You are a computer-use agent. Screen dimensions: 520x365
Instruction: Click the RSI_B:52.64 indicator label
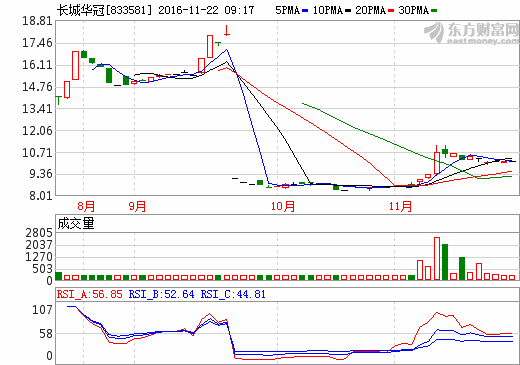tap(161, 294)
